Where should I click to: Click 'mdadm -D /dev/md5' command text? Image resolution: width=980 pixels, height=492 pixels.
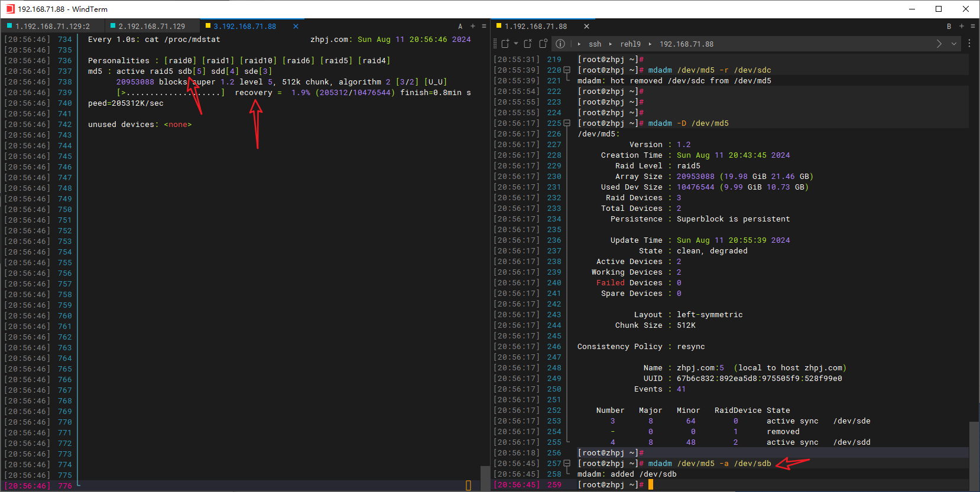click(689, 123)
